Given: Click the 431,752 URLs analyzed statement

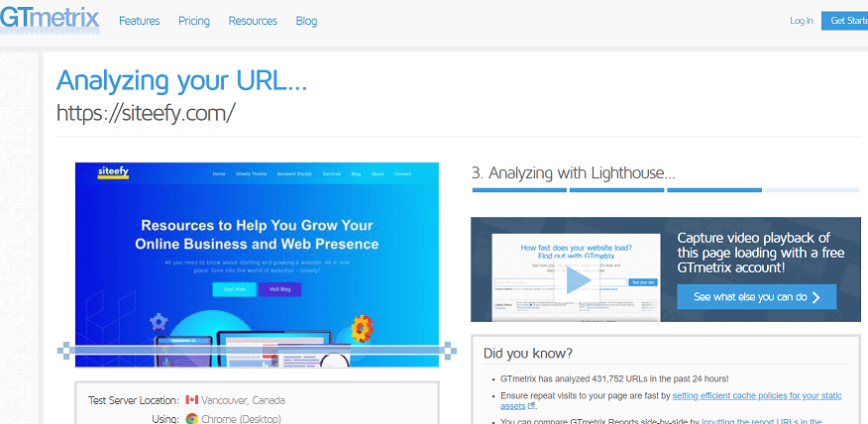Looking at the screenshot, I should tap(614, 379).
